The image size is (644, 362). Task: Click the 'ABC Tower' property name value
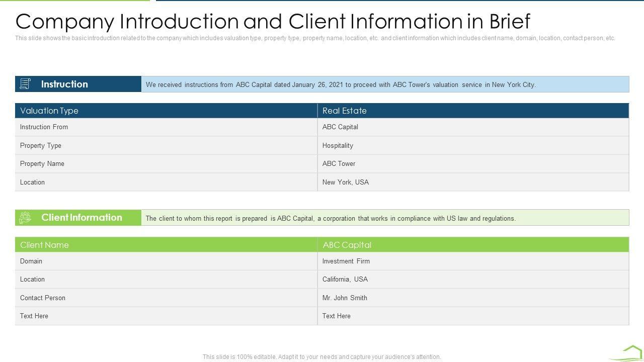pos(339,164)
